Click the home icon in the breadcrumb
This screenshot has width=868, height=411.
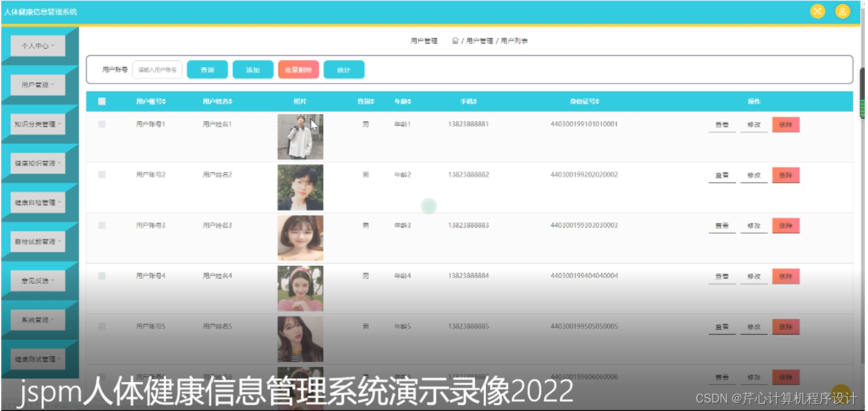pos(455,40)
